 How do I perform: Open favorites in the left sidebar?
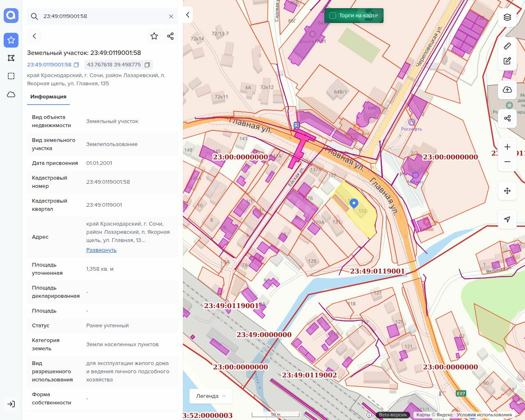point(11,40)
